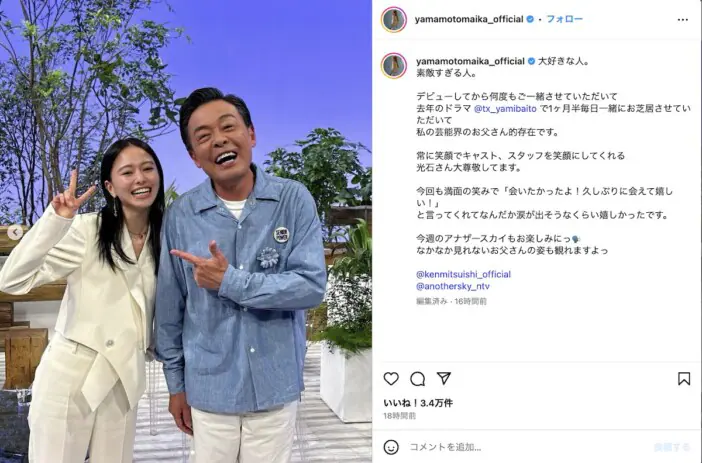Click the フォロー follow button
The height and width of the screenshot is (463, 702).
coord(565,19)
